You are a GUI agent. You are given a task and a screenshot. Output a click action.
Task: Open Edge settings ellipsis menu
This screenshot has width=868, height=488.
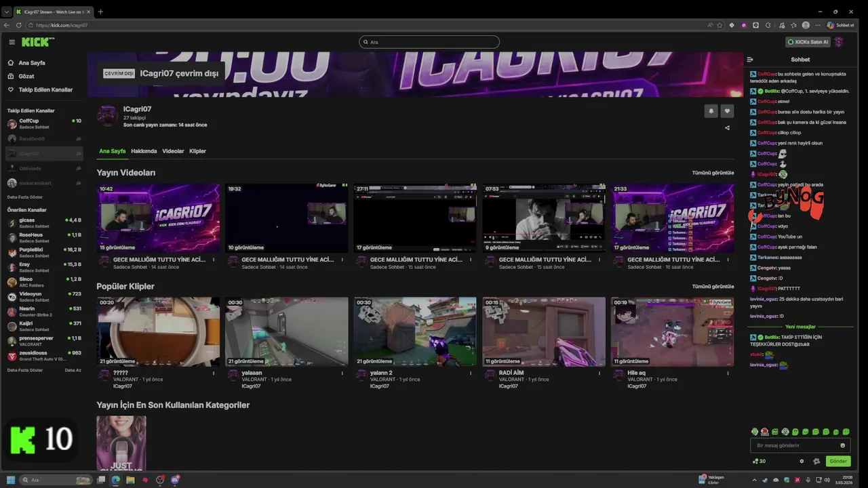point(818,25)
